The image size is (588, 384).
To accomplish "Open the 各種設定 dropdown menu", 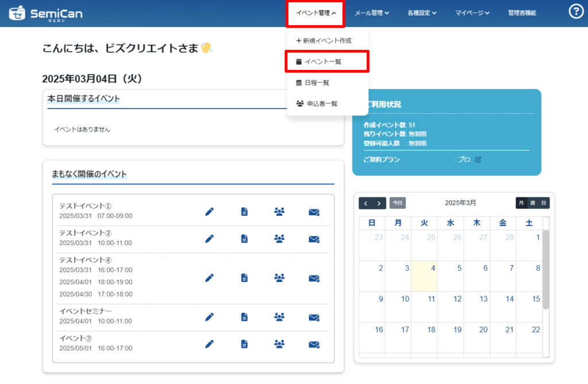I will click(422, 13).
